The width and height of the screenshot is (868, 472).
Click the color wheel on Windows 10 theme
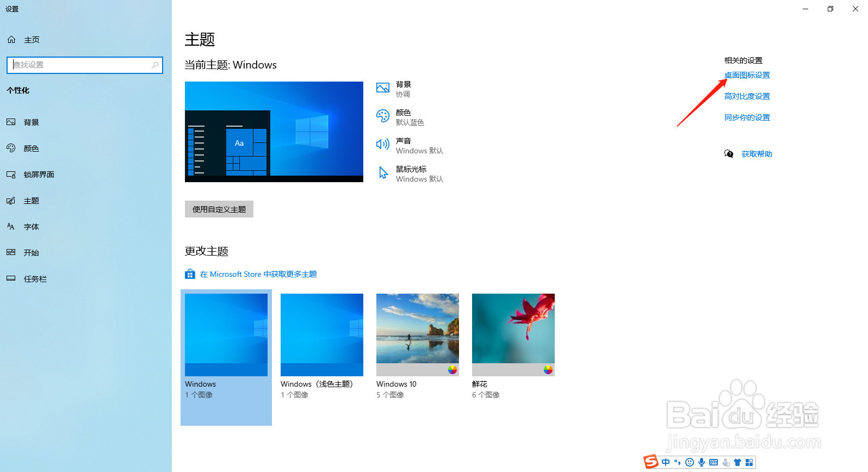(452, 370)
